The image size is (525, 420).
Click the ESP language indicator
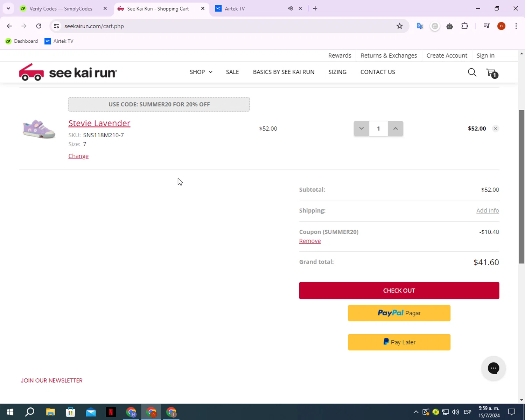(467, 412)
